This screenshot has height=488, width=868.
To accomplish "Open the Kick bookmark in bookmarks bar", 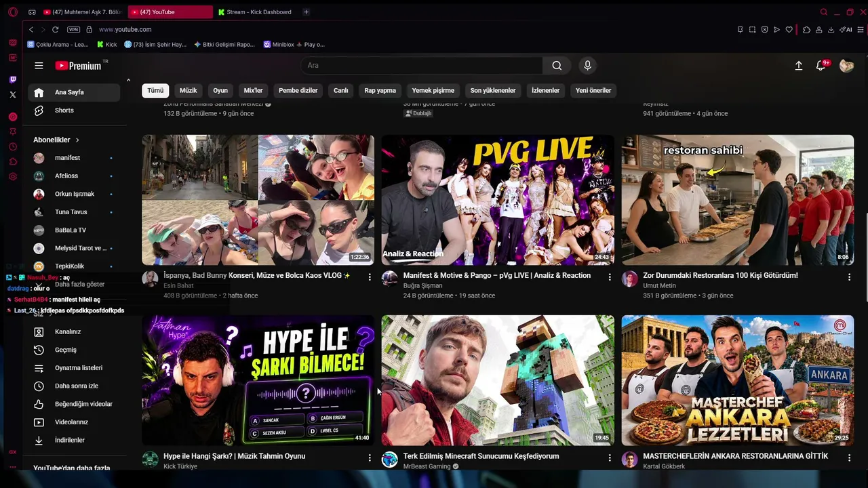I will click(x=107, y=45).
